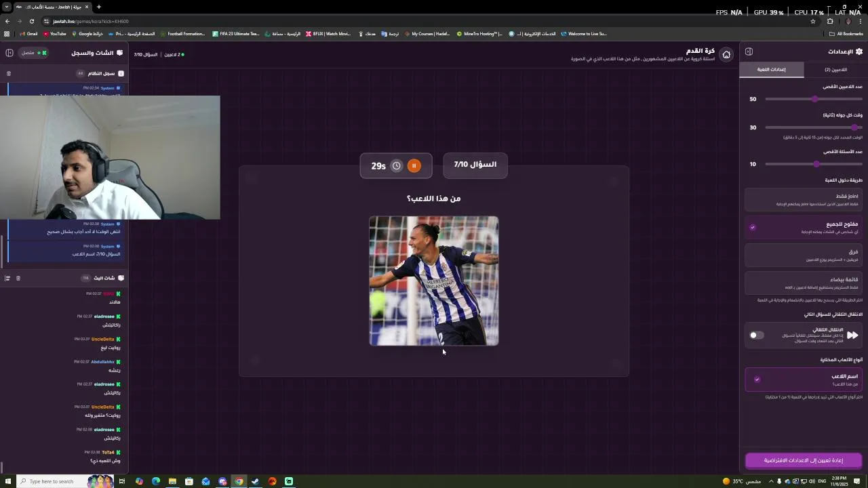Click the list icon in stream chat header
This screenshot has height=488, width=868.
(7, 278)
